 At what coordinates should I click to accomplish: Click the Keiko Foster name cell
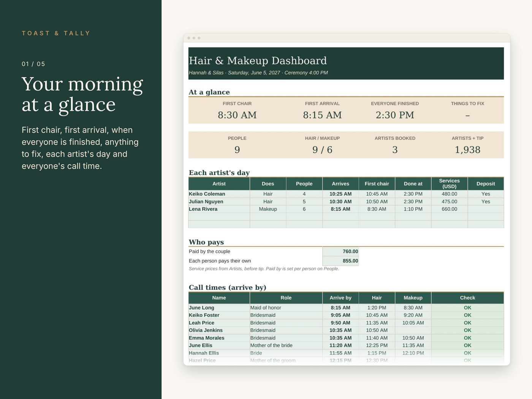[219, 315]
